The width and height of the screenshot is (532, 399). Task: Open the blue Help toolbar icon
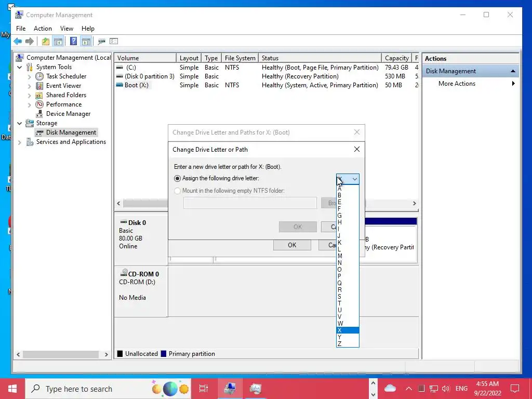pyautogui.click(x=73, y=42)
